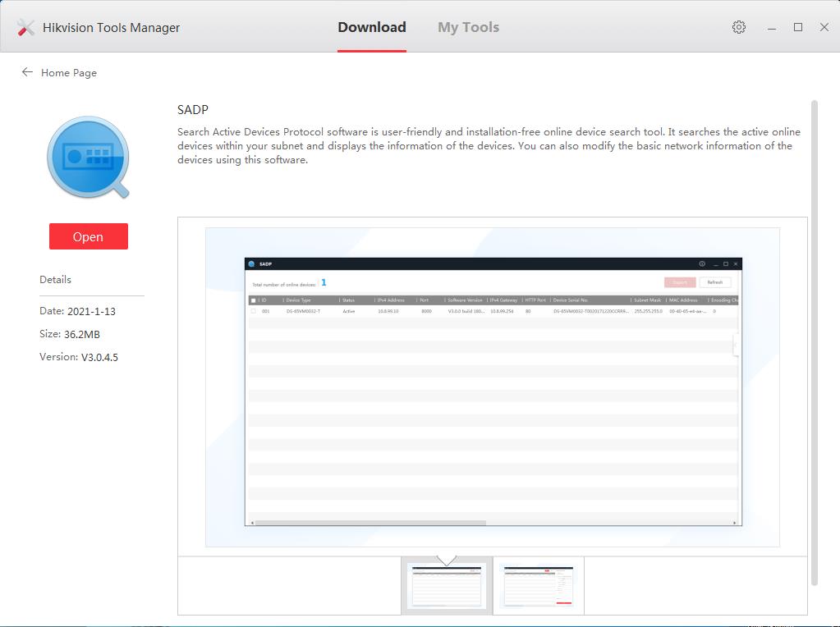Switch to the My Tools tab

point(468,26)
